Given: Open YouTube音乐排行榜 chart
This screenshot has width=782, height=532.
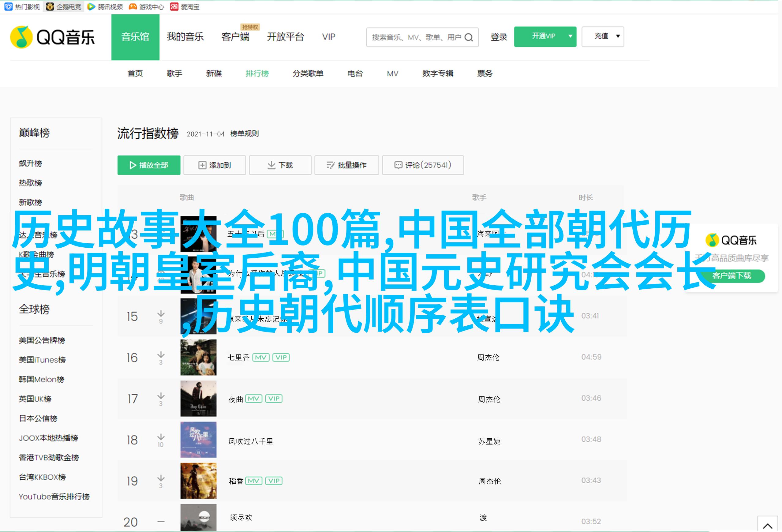Looking at the screenshot, I should click(54, 496).
